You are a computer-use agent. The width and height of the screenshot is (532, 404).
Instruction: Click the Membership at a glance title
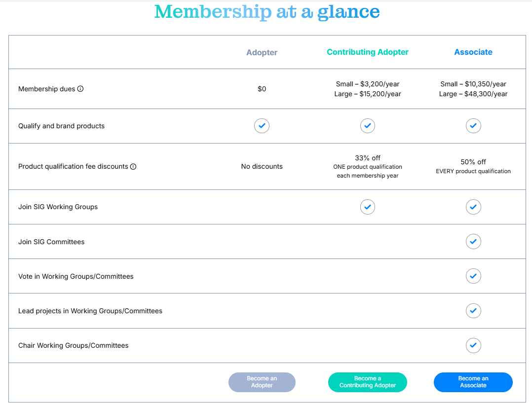pyautogui.click(x=267, y=12)
